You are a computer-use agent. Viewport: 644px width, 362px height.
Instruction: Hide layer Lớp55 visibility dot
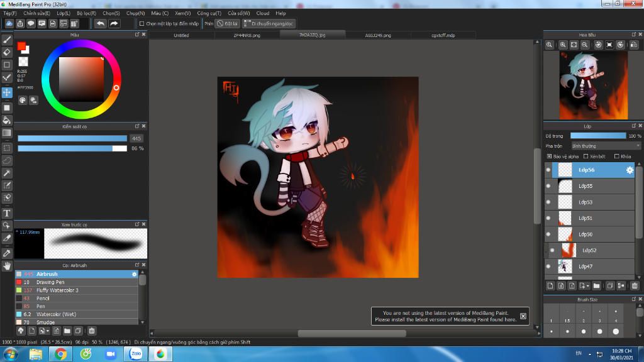click(548, 186)
